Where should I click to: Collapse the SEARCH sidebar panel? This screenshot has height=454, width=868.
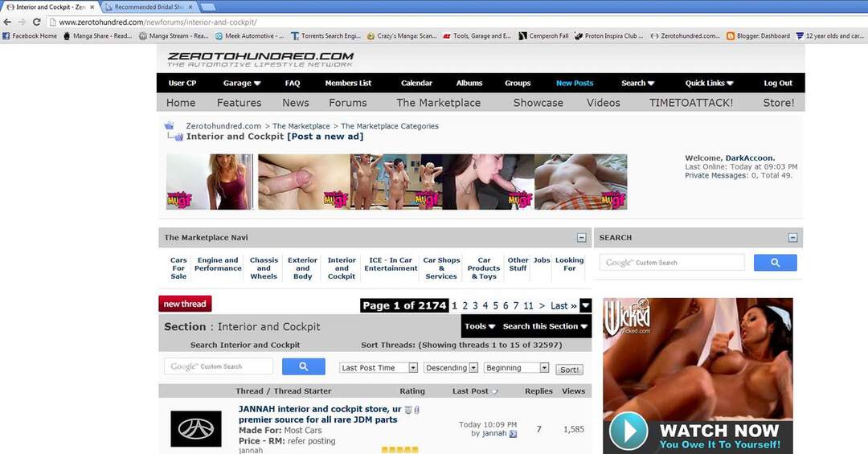792,238
